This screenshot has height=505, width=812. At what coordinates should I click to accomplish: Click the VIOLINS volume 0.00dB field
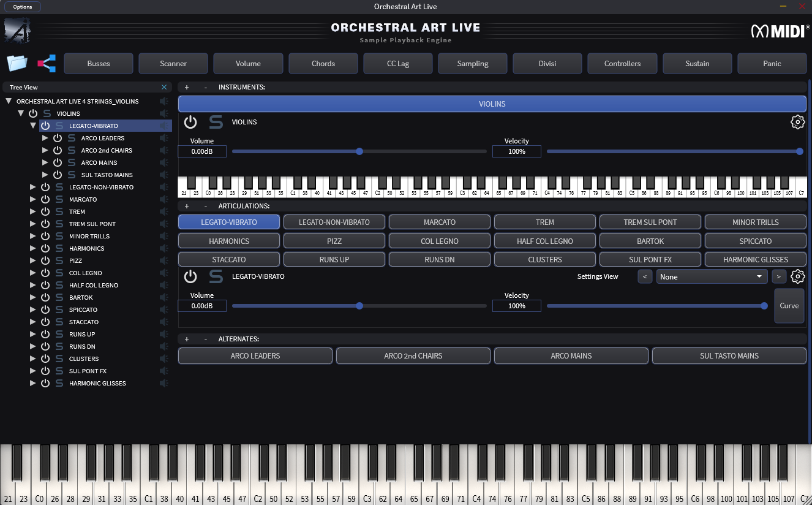[202, 151]
